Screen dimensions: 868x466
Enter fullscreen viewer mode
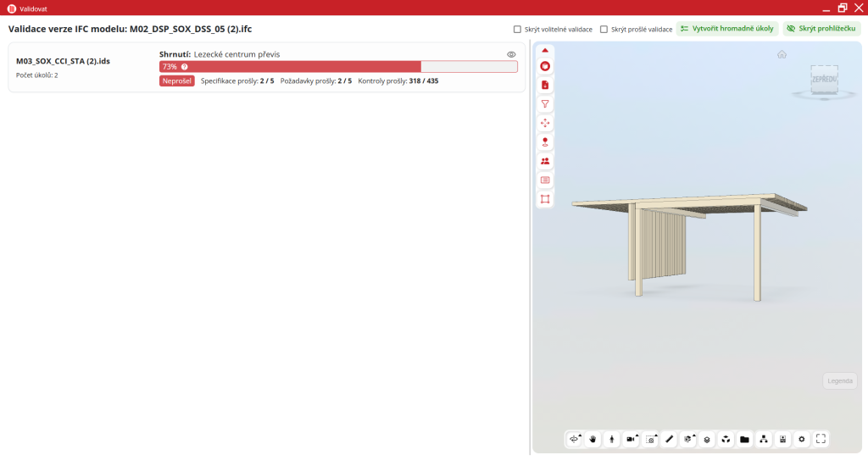coord(821,439)
